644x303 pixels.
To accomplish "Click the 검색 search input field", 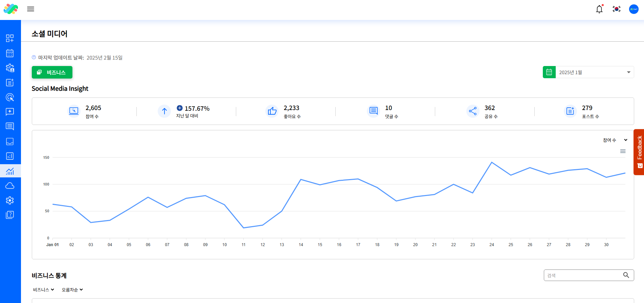I will tap(589, 275).
